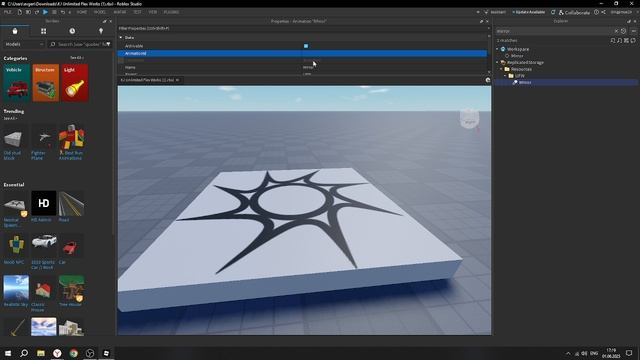Switch to the VIEW ribbon tab
640x360 pixels.
(x=153, y=12)
